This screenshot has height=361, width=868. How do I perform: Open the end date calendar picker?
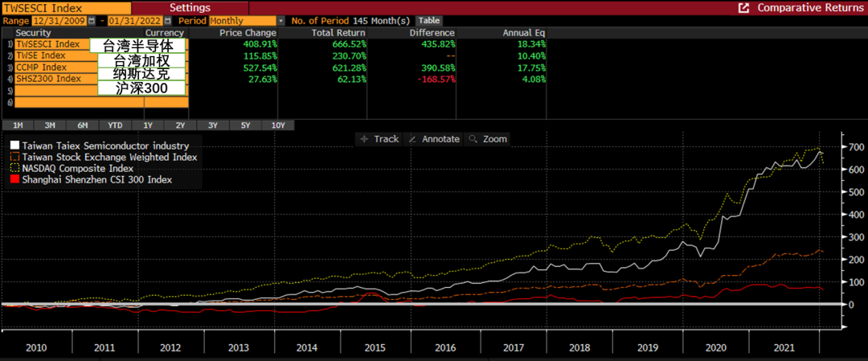(170, 21)
